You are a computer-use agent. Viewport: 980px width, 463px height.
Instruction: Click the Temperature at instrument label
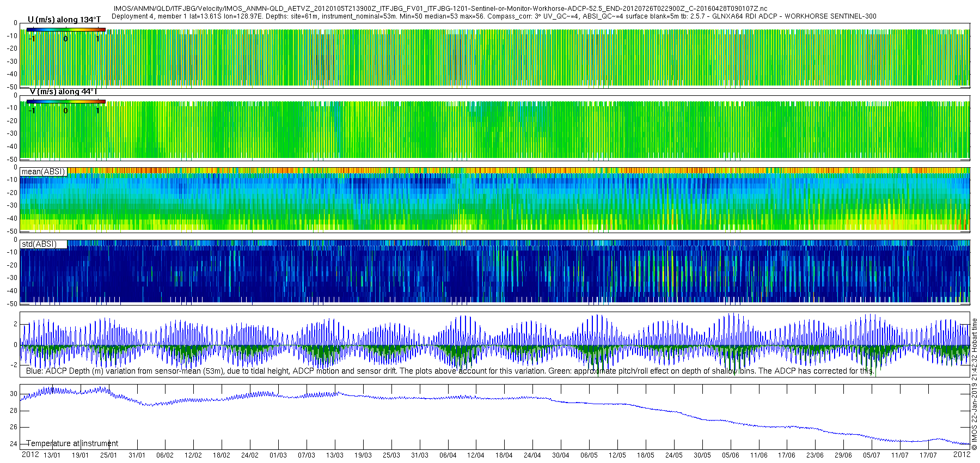pos(72,443)
